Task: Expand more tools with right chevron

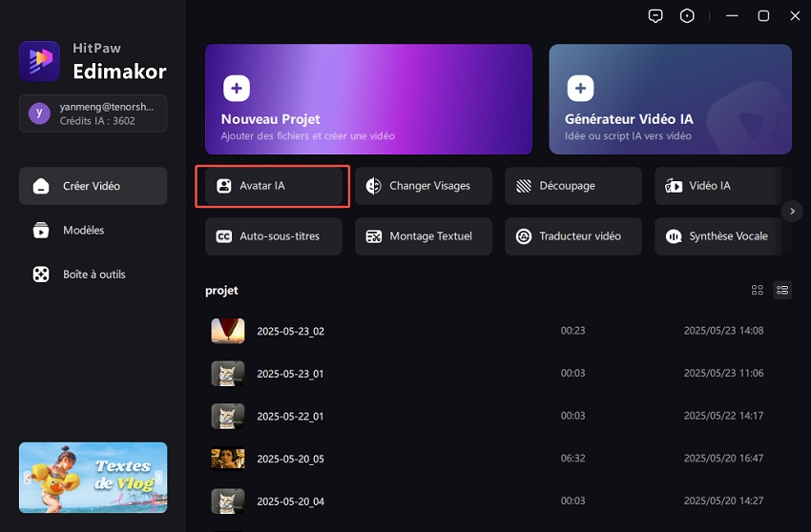Action: (792, 211)
